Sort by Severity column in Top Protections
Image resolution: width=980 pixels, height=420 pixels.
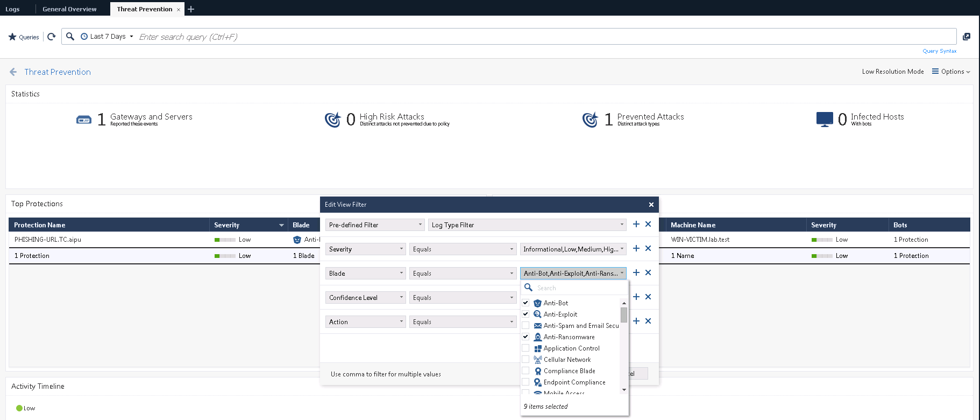248,225
